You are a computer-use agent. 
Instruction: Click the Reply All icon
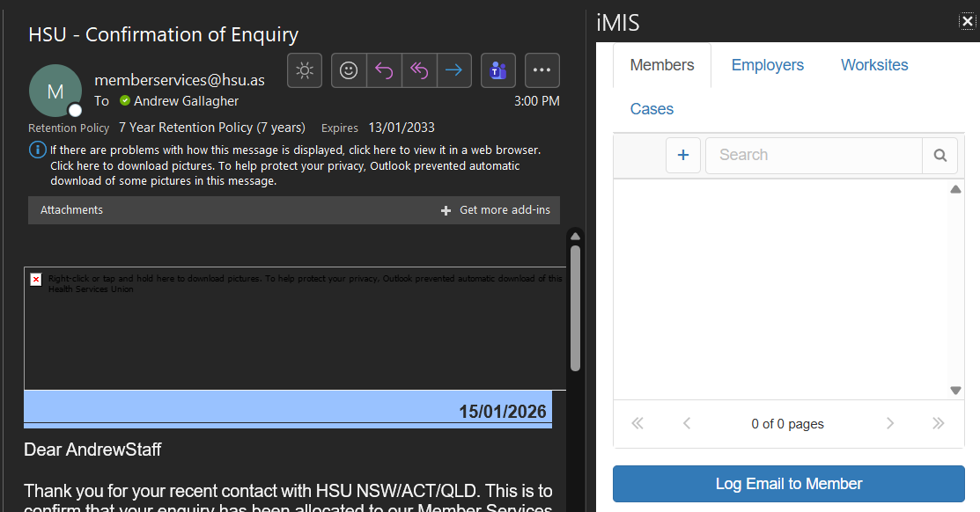click(x=419, y=70)
